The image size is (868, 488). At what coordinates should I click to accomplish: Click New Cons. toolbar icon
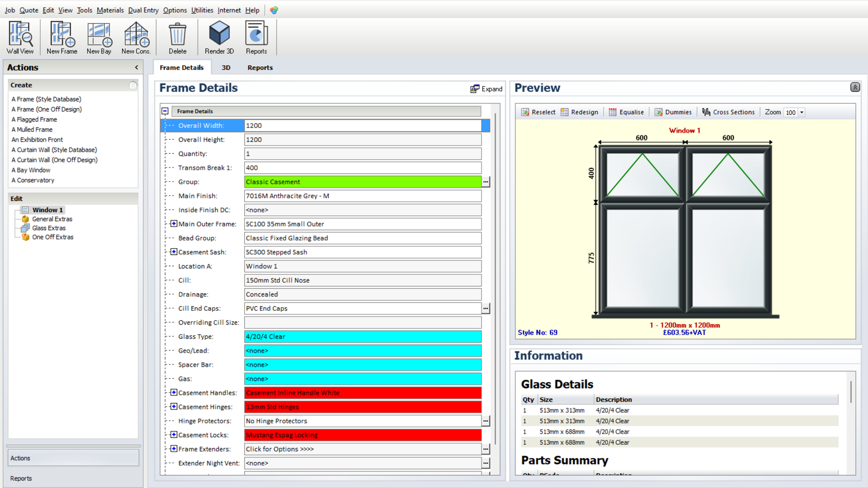[136, 38]
